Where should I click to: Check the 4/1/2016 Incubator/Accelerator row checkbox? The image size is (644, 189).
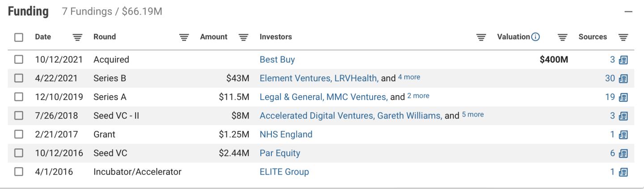tap(18, 172)
